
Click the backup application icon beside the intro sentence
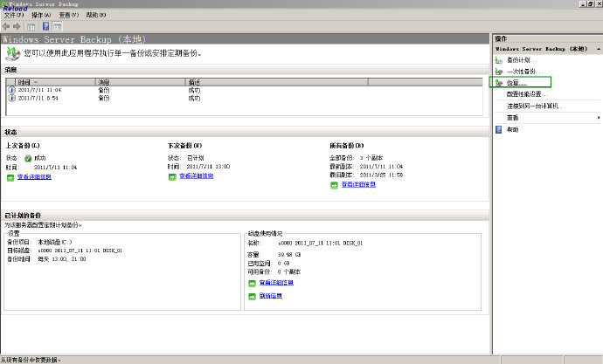[x=13, y=54]
